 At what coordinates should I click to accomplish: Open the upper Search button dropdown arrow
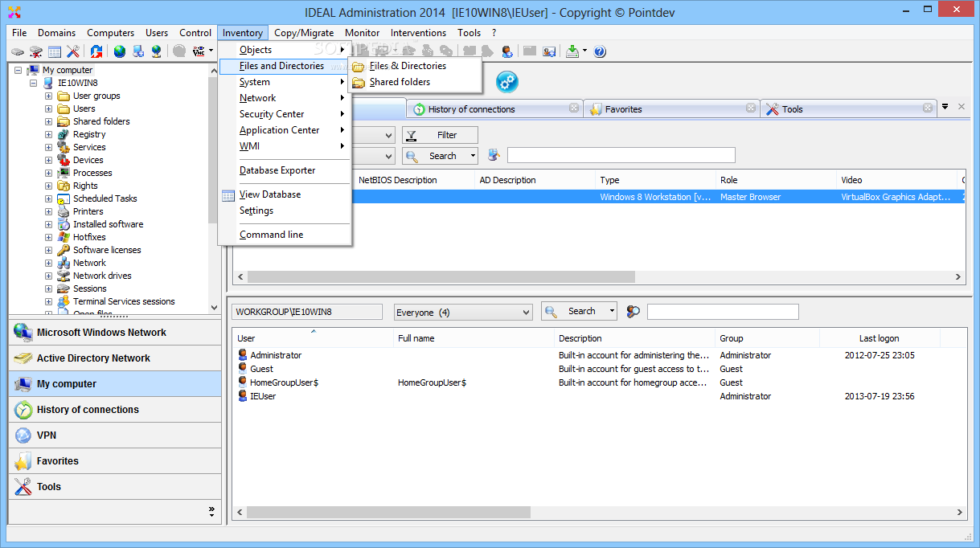pyautogui.click(x=473, y=156)
